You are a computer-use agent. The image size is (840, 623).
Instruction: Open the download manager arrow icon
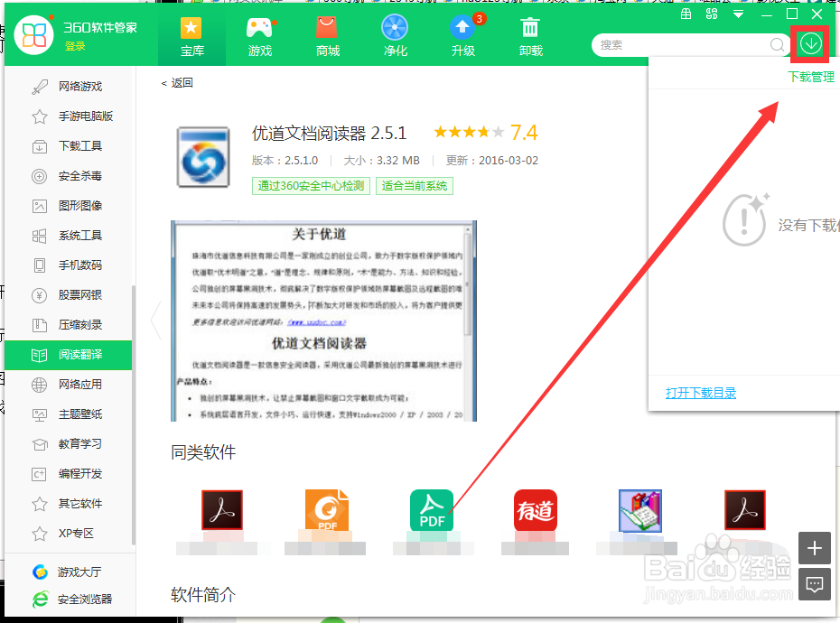tap(810, 44)
